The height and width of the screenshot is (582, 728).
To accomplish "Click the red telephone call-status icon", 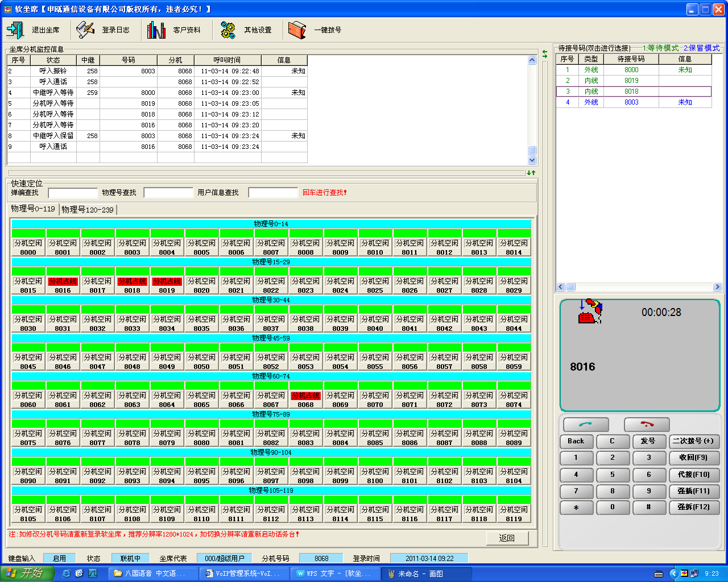I will [590, 311].
